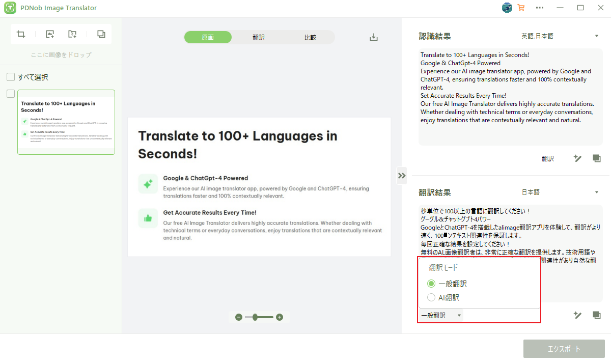Check the すべて選択 checkbox
Screen dimensions: 611x364
coord(11,76)
